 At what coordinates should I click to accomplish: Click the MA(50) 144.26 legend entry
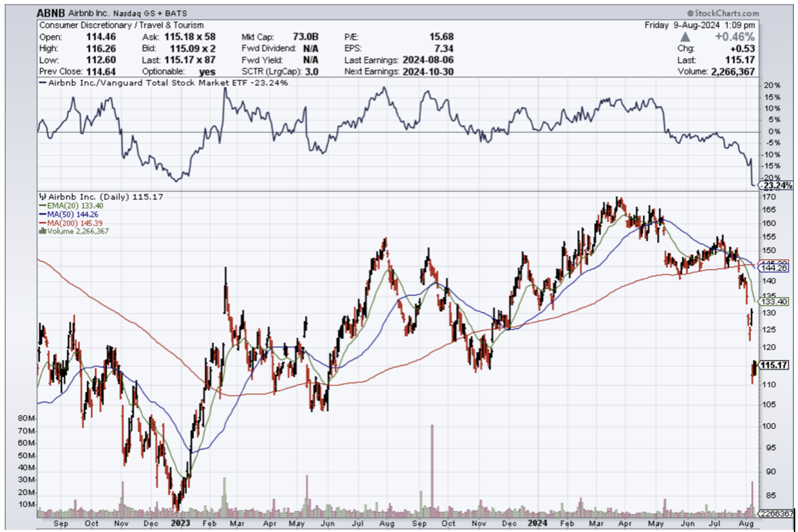(69, 214)
